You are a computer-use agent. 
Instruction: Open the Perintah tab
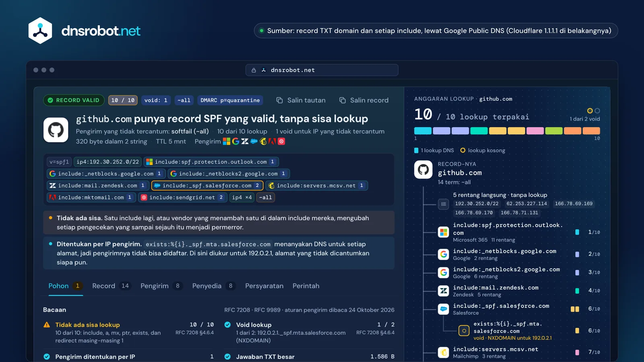coord(306,286)
